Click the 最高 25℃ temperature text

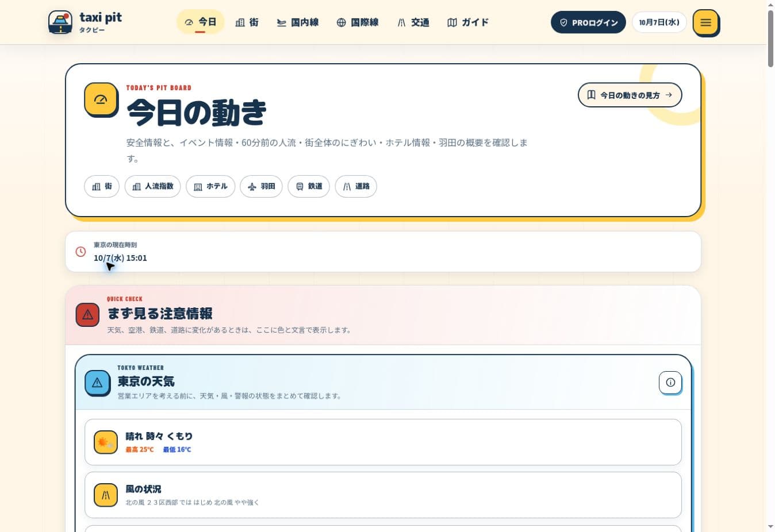(x=140, y=449)
